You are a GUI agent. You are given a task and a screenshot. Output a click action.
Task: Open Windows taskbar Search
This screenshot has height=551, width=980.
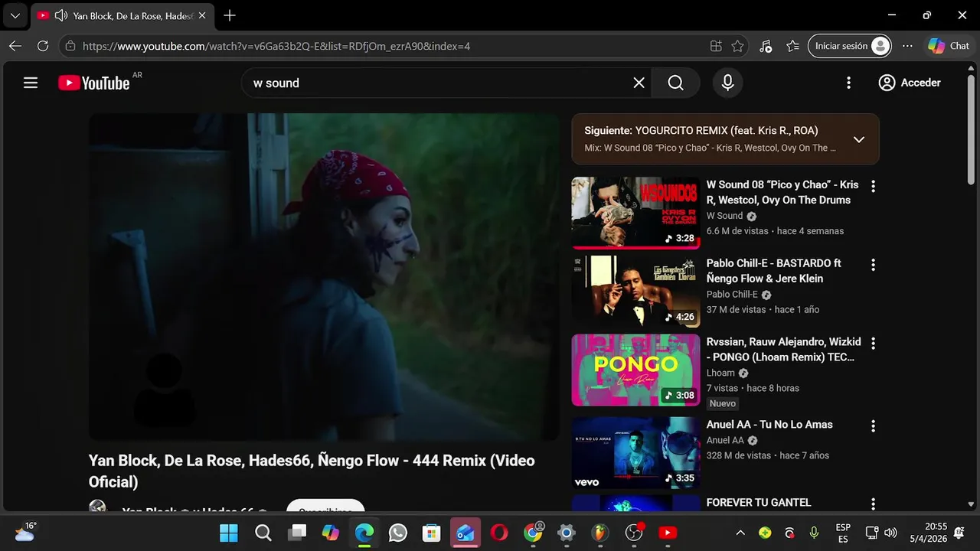click(263, 533)
